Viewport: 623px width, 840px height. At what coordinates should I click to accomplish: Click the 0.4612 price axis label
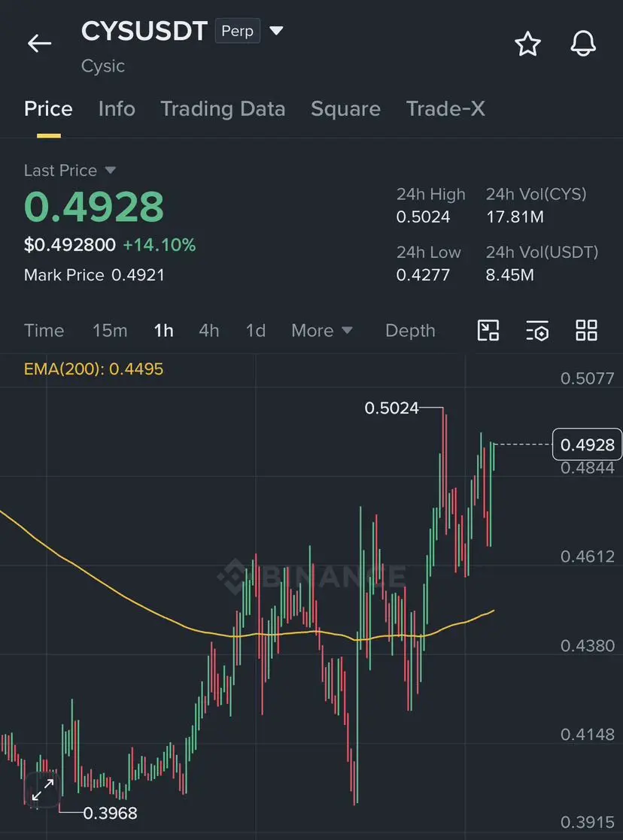pyautogui.click(x=587, y=556)
